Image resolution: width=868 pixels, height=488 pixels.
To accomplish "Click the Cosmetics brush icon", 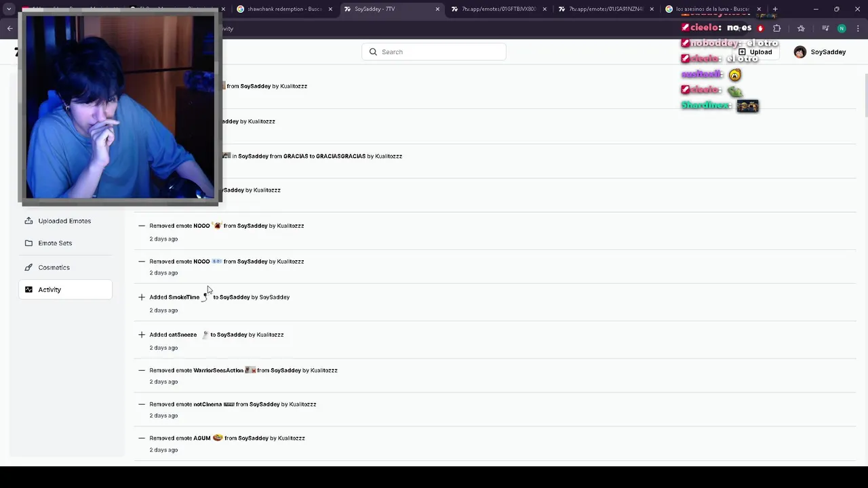I will pyautogui.click(x=28, y=267).
